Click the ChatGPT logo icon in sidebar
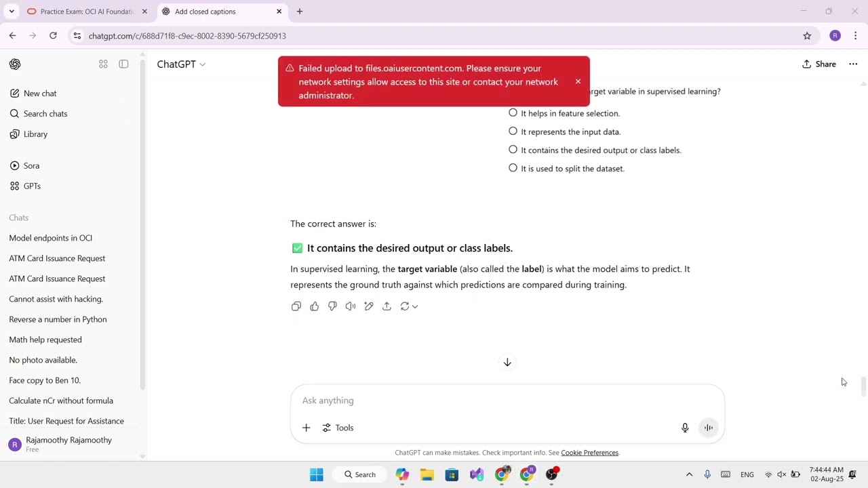 15,64
